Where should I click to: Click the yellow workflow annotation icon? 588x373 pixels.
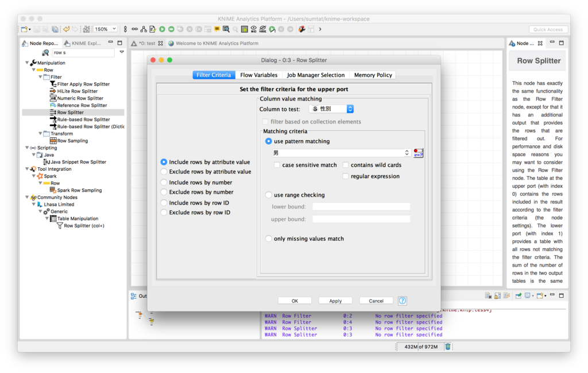click(217, 29)
